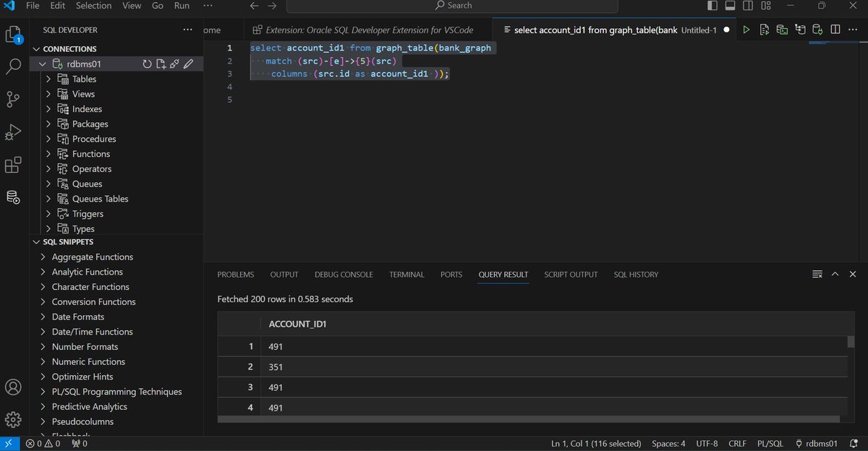Collapse the CONNECTIONS section
Viewport: 868px width, 451px height.
click(x=36, y=49)
